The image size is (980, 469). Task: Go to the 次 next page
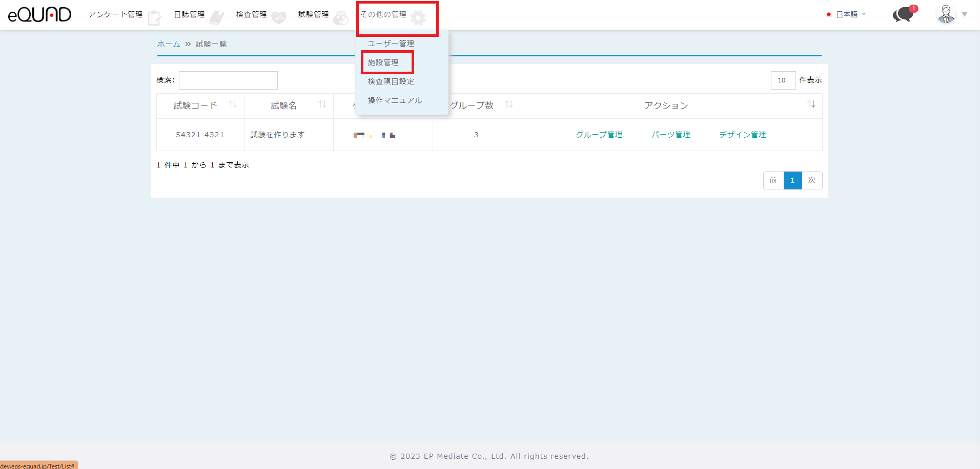[x=812, y=180]
